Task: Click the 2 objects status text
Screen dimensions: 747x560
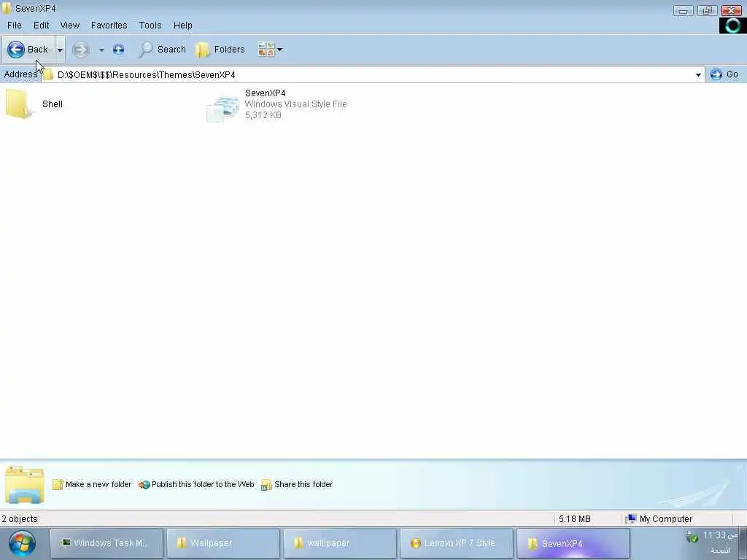Action: (20, 519)
